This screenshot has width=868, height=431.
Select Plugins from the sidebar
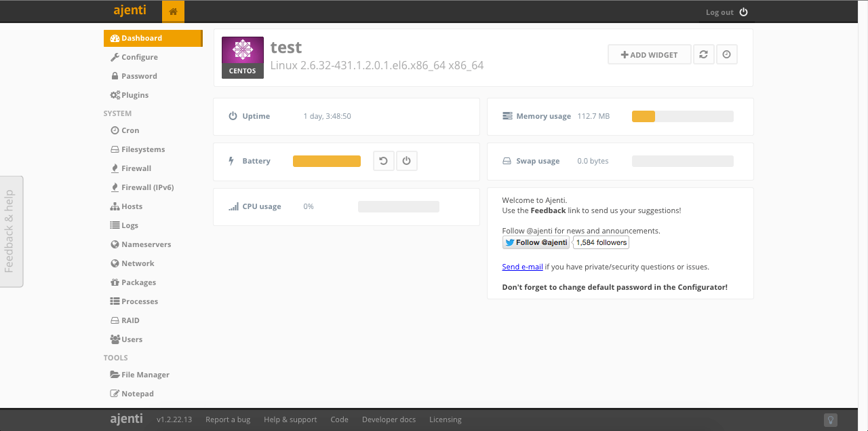pos(134,95)
